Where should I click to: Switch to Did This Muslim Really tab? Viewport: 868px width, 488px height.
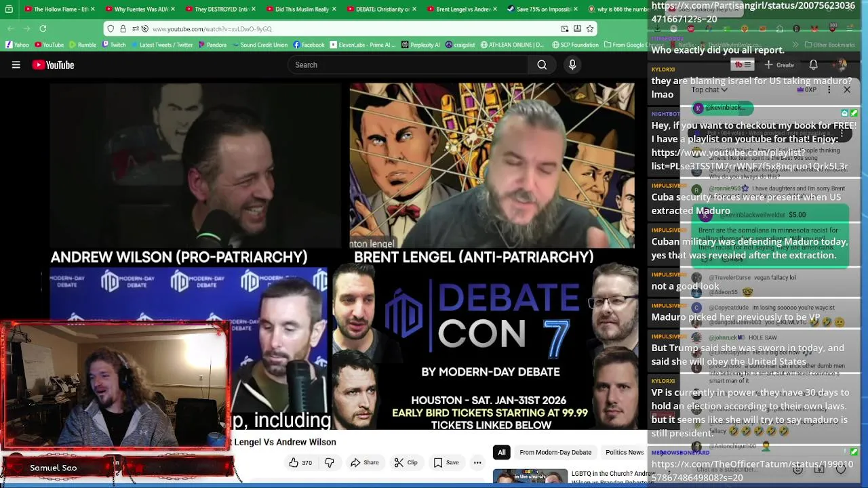click(301, 9)
